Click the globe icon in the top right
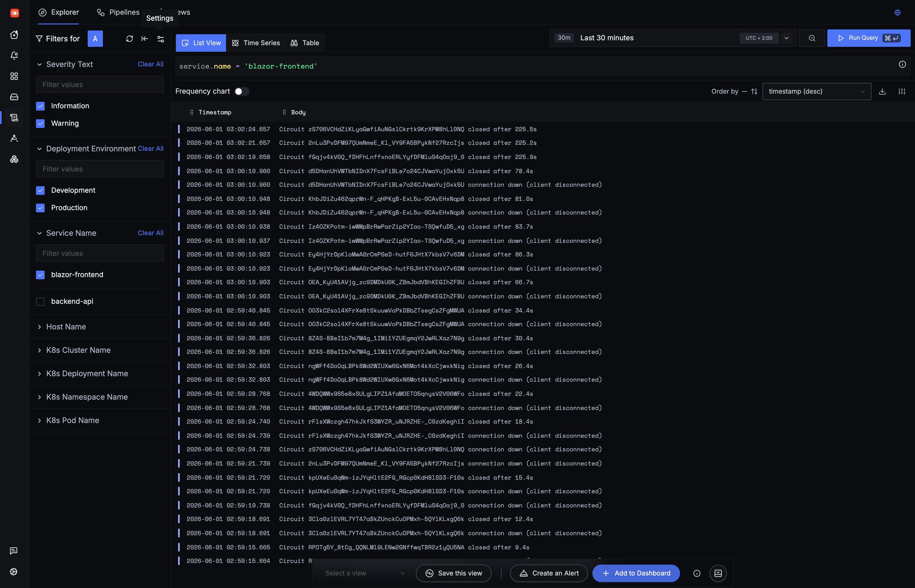 click(x=897, y=13)
